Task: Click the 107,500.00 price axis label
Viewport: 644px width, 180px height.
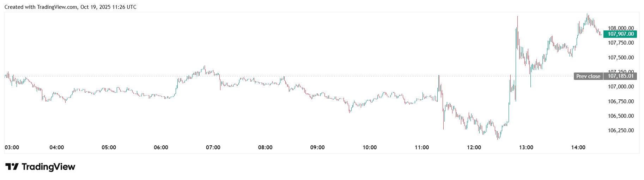Action: (x=621, y=58)
